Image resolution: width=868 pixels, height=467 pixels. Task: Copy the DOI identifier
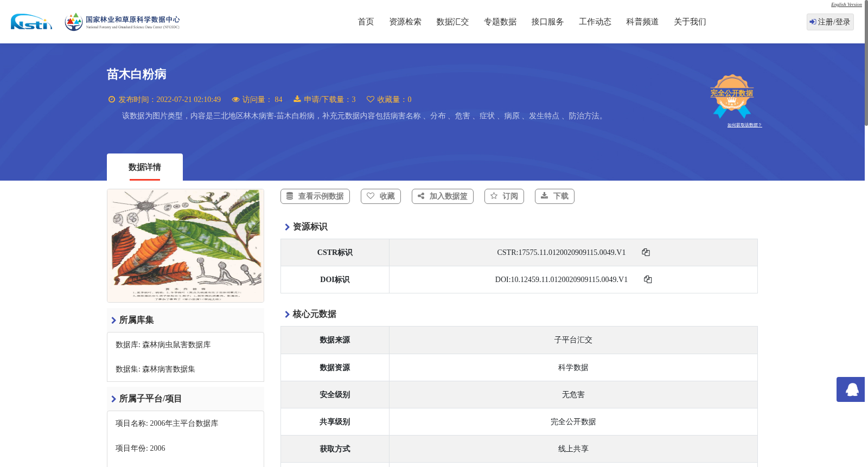(648, 279)
